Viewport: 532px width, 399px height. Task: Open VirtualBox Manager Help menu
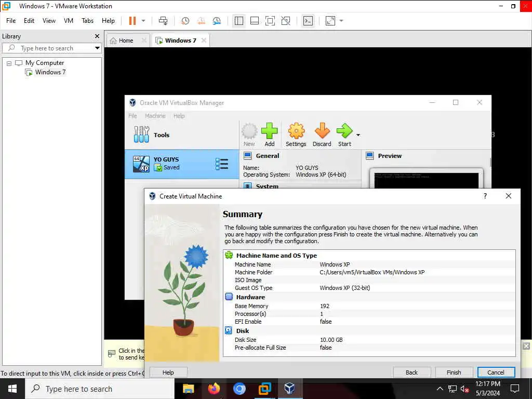click(179, 116)
